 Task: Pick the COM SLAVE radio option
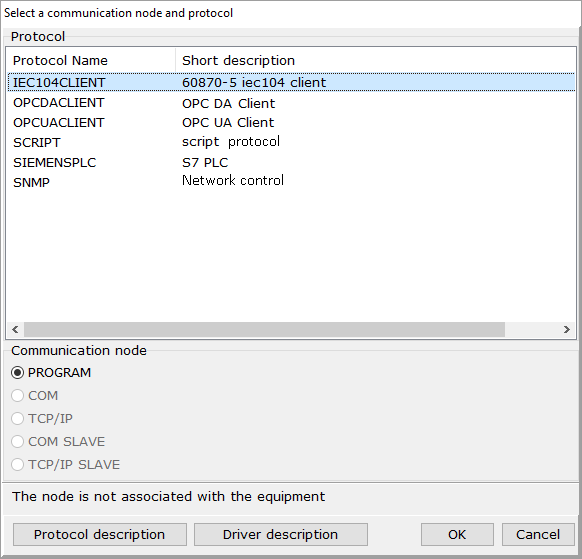(17, 441)
